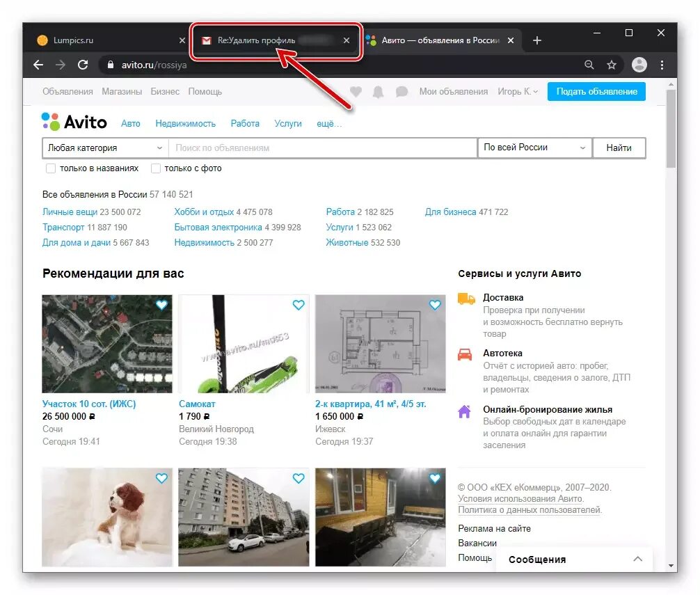This screenshot has width=700, height=595.
Task: Switch to the Lumpics.ru tab
Action: pyautogui.click(x=109, y=40)
